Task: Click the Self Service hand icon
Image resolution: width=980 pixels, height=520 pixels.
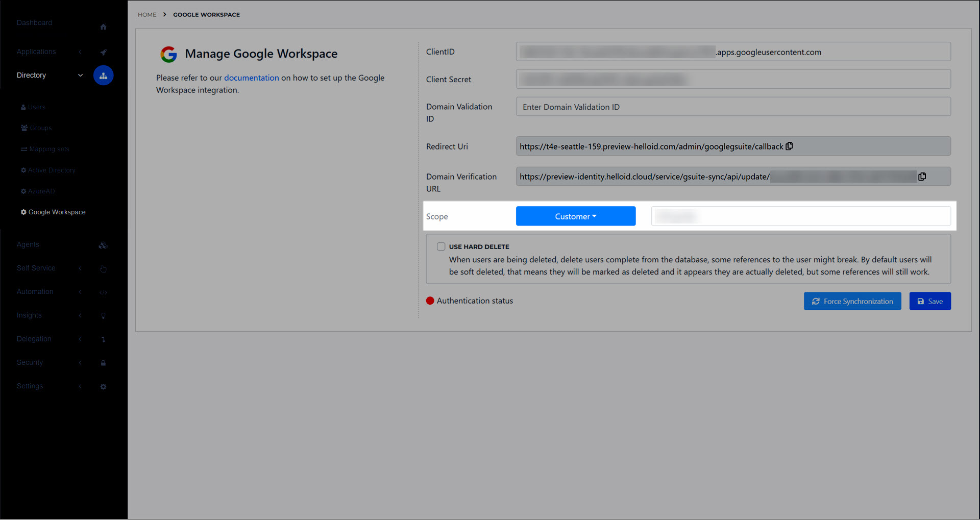Action: point(103,269)
